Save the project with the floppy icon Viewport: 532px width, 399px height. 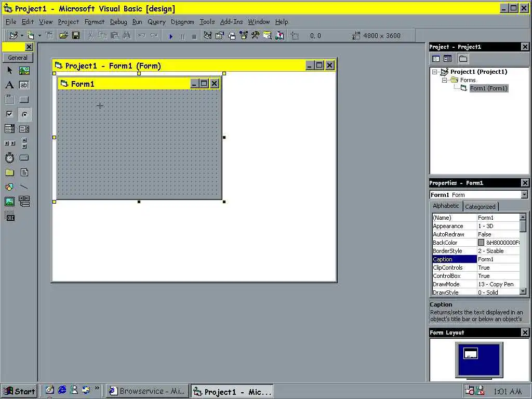[x=76, y=35]
